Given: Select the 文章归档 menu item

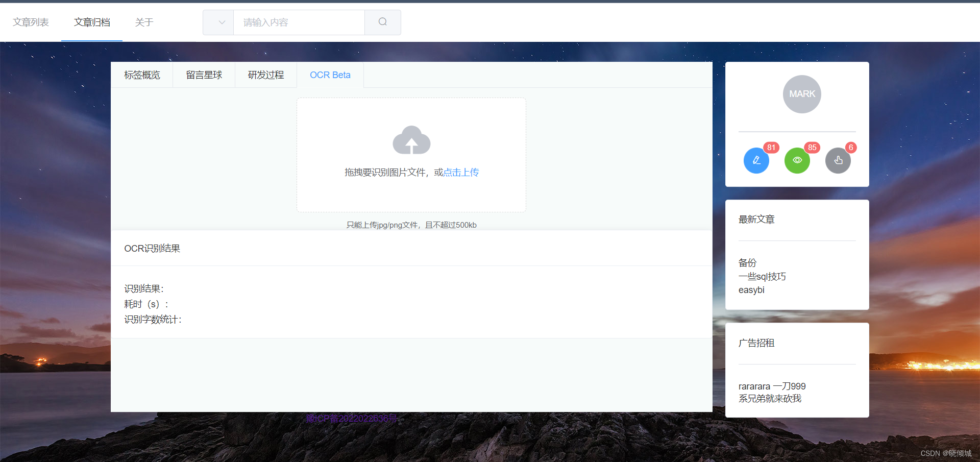Looking at the screenshot, I should [92, 22].
